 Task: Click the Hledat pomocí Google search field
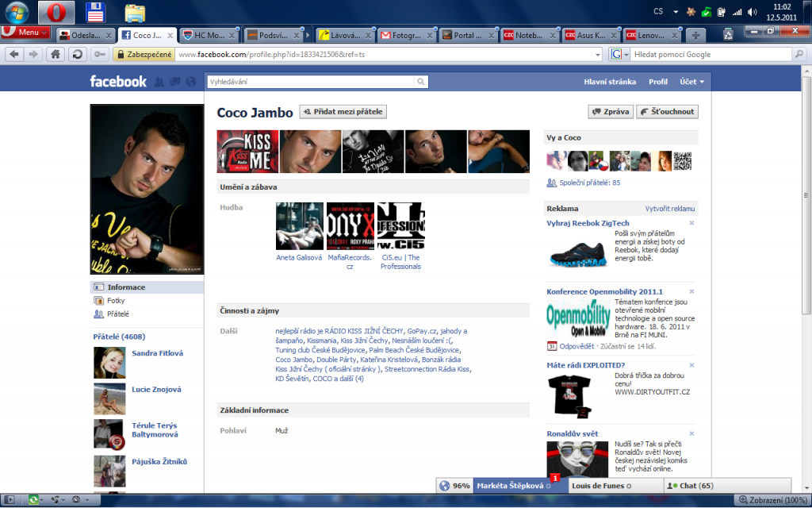pyautogui.click(x=711, y=54)
